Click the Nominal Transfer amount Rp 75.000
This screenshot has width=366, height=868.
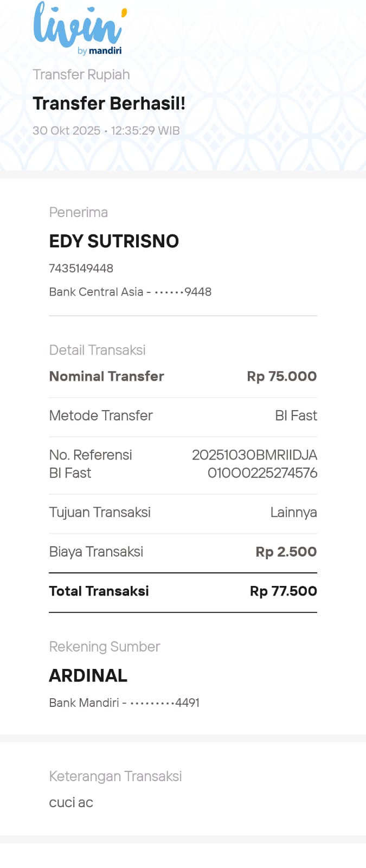[281, 376]
